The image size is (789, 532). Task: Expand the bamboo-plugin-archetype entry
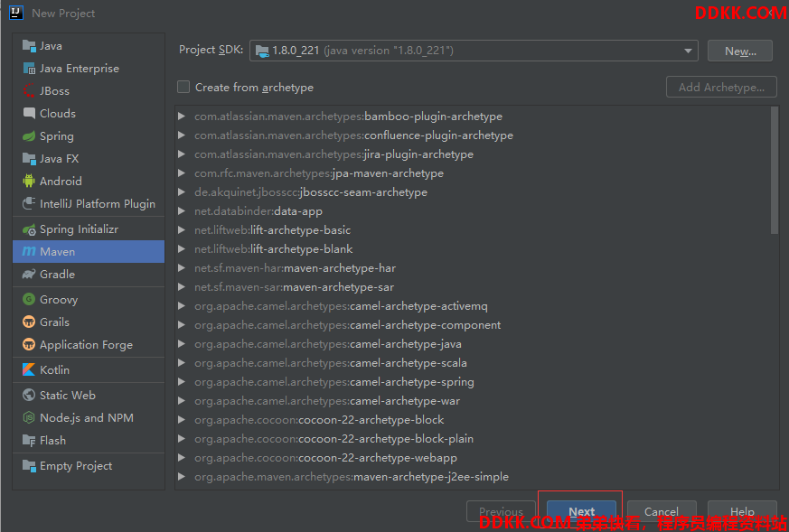pyautogui.click(x=182, y=117)
